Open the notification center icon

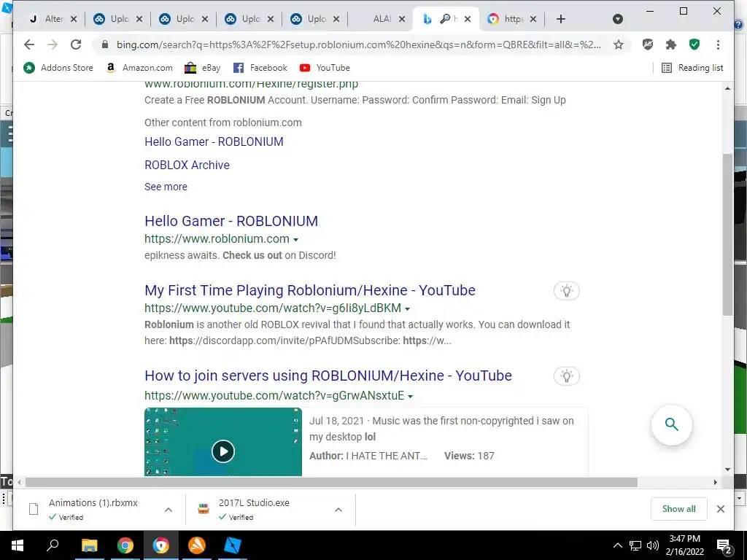coord(724,546)
